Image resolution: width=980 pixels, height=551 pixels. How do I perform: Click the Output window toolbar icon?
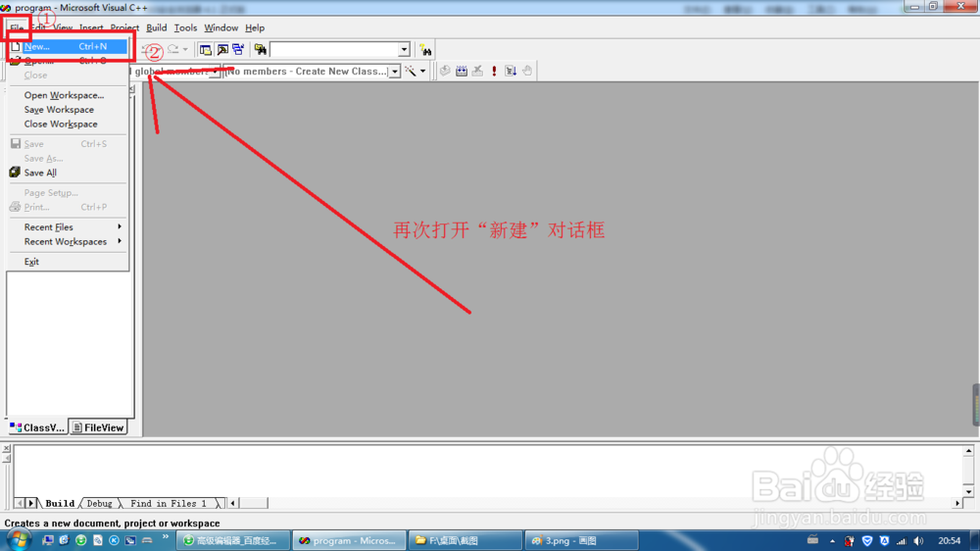(x=221, y=49)
